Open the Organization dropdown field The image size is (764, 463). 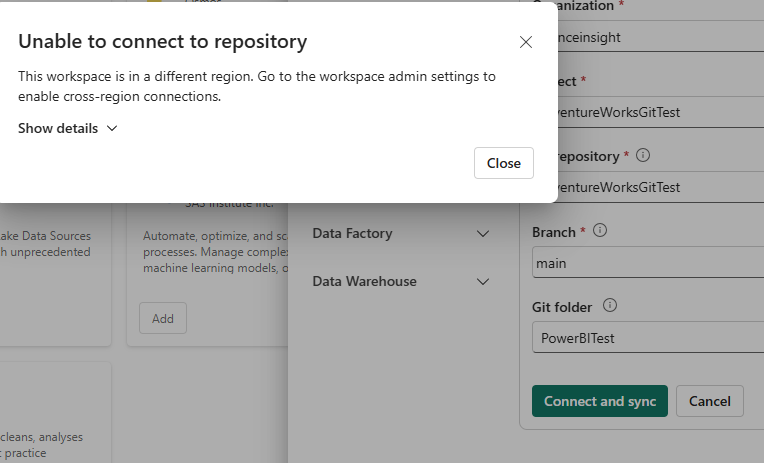coord(661,37)
